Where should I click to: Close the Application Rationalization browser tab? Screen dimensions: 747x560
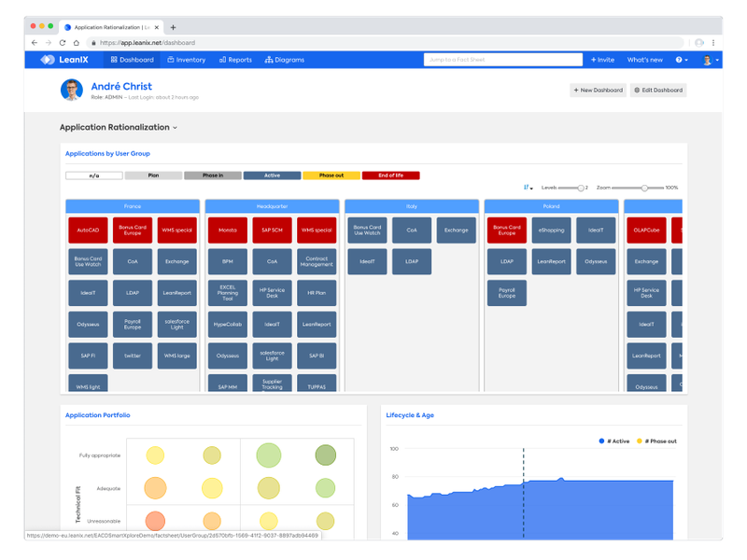click(x=157, y=27)
